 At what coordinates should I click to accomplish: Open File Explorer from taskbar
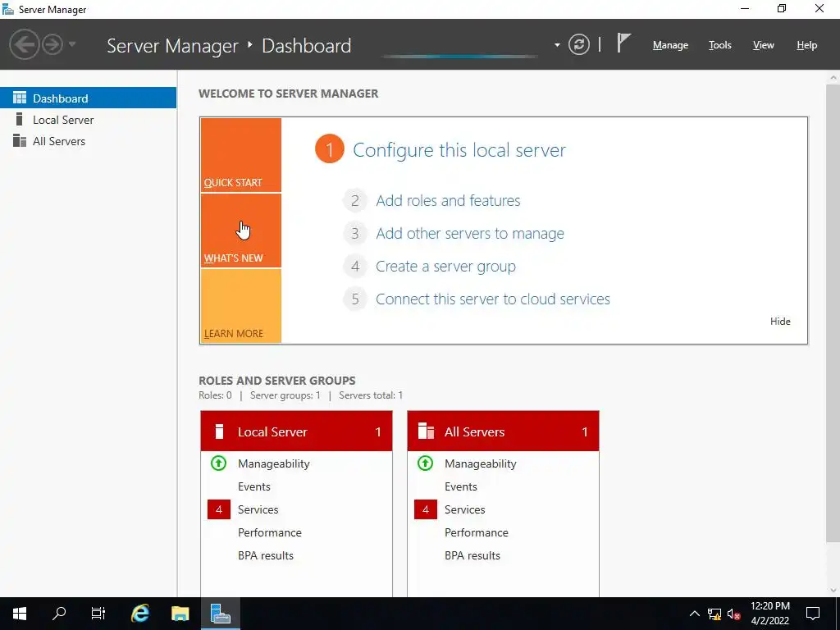click(180, 614)
